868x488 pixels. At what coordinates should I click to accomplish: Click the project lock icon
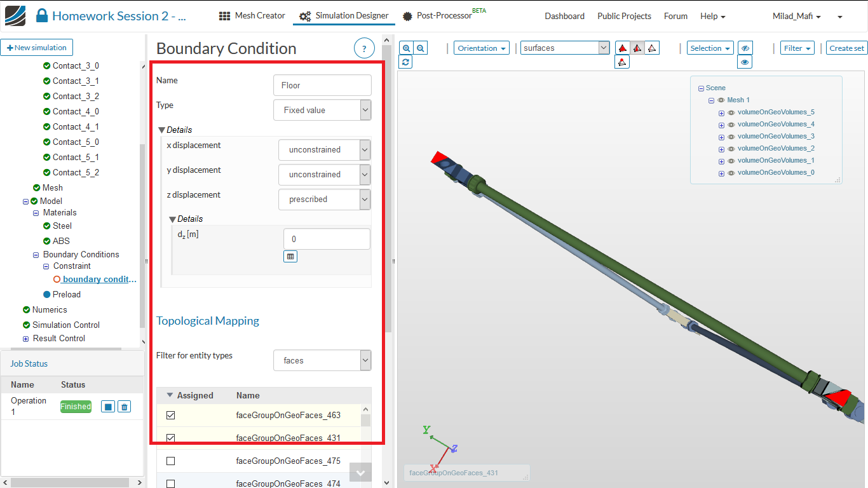42,15
